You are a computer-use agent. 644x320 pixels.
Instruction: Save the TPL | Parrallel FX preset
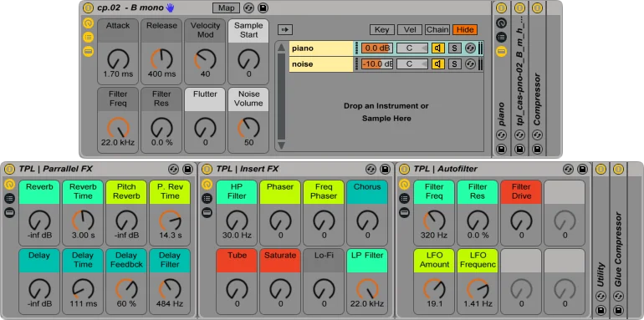pyautogui.click(x=187, y=169)
